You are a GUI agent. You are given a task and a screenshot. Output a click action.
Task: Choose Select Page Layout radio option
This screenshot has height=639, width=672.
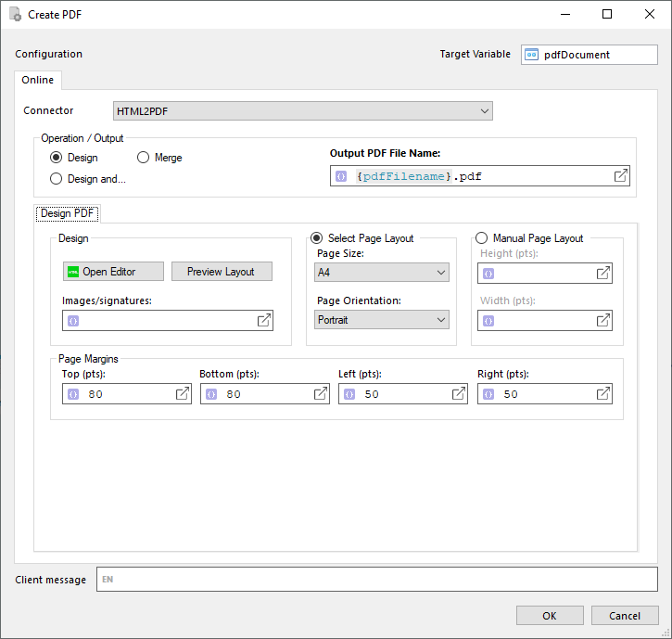[316, 238]
